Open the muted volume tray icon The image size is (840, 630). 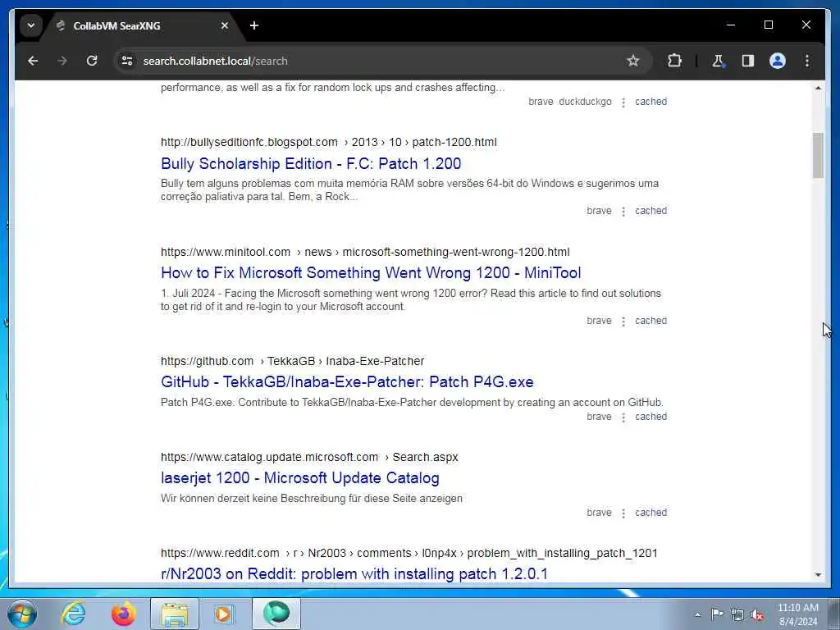(757, 614)
